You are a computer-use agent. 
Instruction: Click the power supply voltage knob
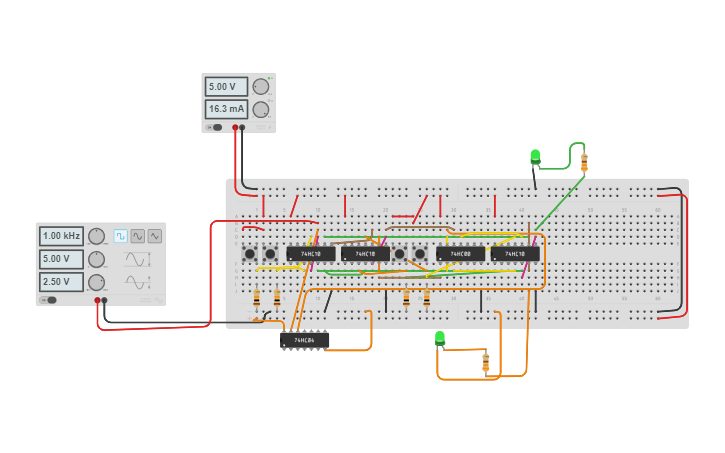click(x=261, y=87)
